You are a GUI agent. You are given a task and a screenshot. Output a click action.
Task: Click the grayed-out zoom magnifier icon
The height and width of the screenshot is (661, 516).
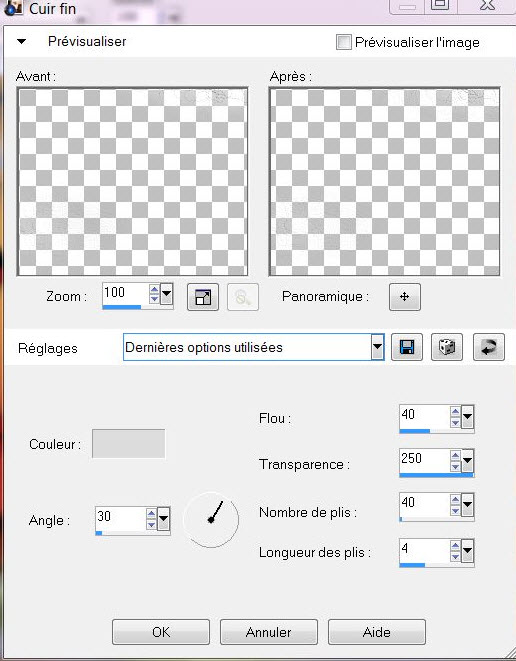(x=243, y=297)
